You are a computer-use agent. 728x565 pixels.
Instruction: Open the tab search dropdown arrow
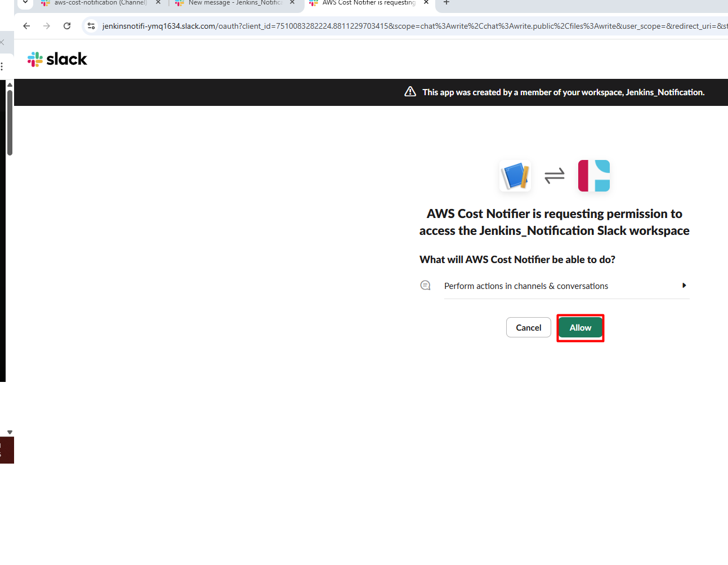[25, 2]
